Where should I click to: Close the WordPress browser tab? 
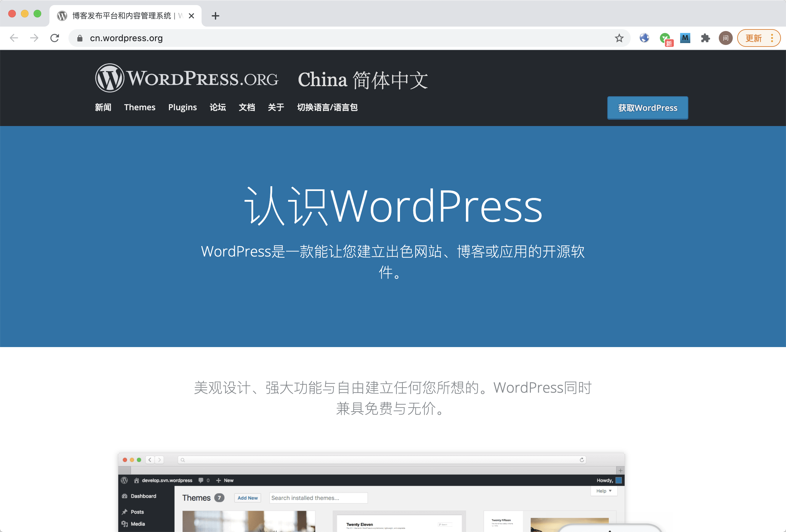[x=191, y=16]
